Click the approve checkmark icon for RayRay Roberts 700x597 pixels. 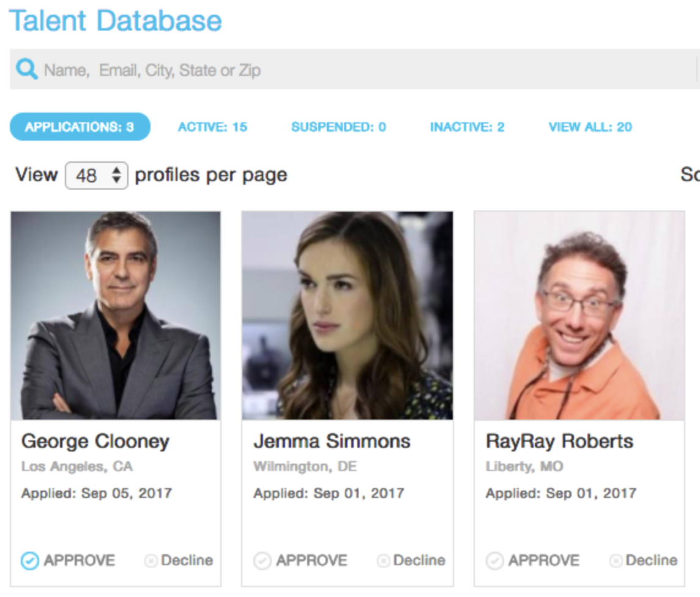[495, 560]
